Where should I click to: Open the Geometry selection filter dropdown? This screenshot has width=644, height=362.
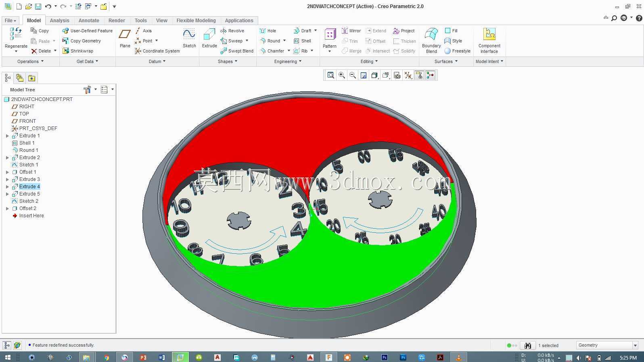(635, 345)
